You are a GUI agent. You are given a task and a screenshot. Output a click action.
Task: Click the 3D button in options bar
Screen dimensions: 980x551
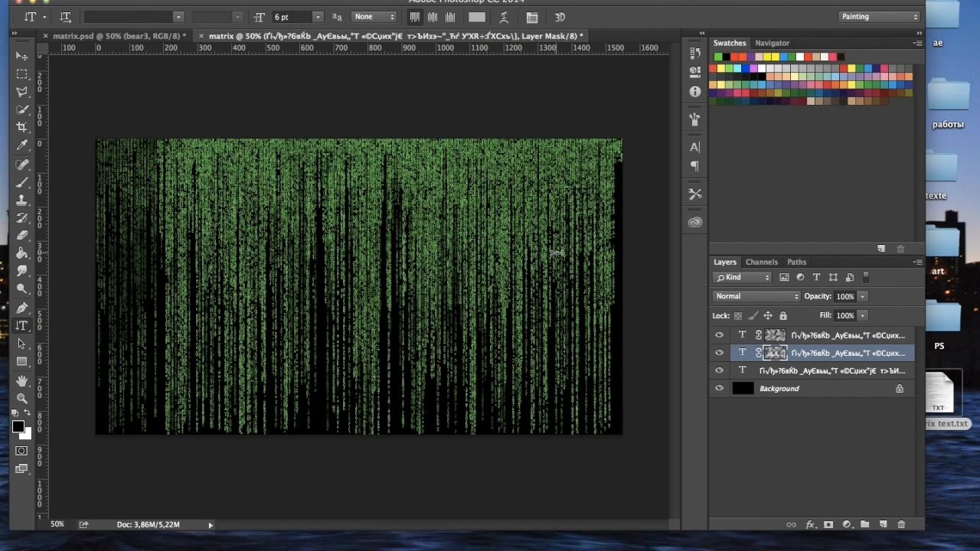[x=560, y=17]
